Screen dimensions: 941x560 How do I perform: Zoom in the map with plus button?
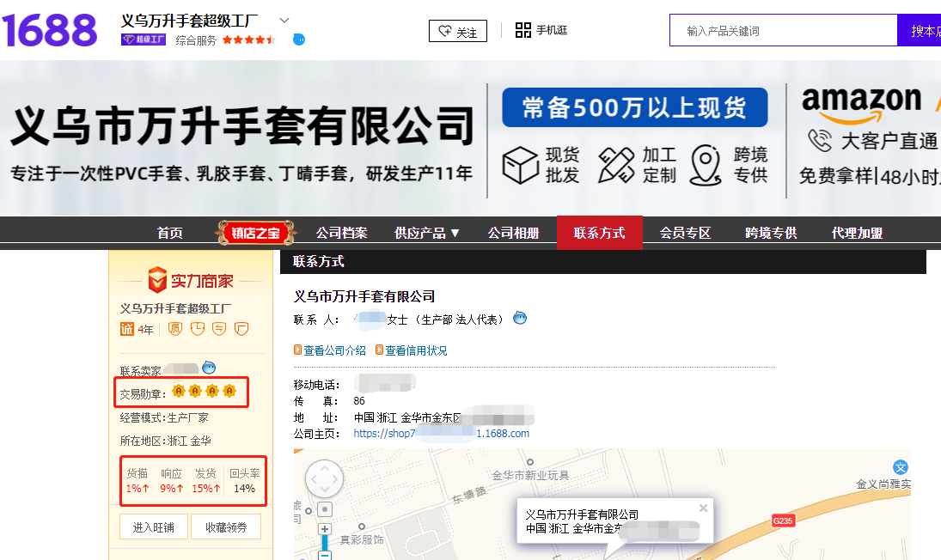point(325,529)
